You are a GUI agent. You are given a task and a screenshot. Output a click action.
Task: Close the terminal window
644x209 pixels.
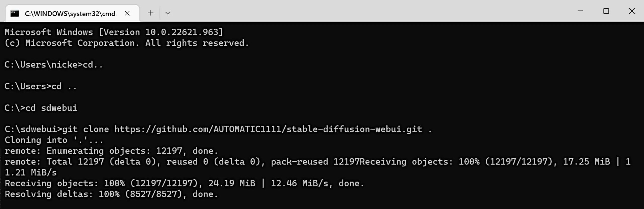[632, 11]
